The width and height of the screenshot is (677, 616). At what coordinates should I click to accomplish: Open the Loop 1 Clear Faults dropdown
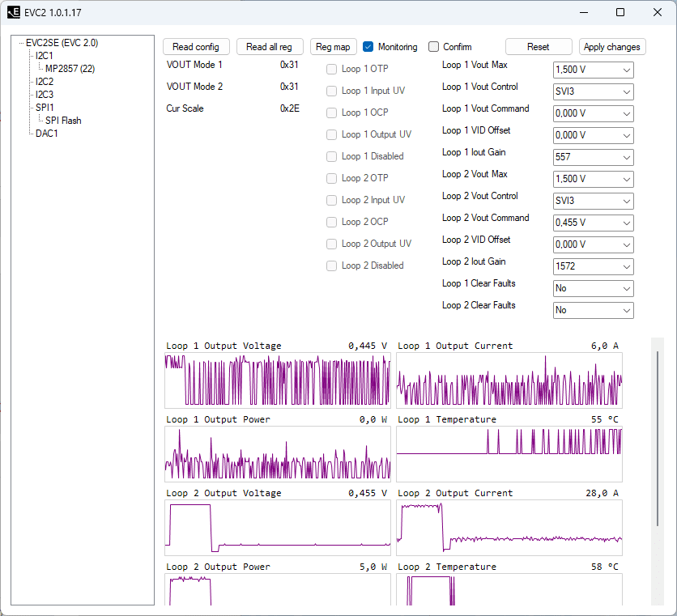pyautogui.click(x=594, y=289)
